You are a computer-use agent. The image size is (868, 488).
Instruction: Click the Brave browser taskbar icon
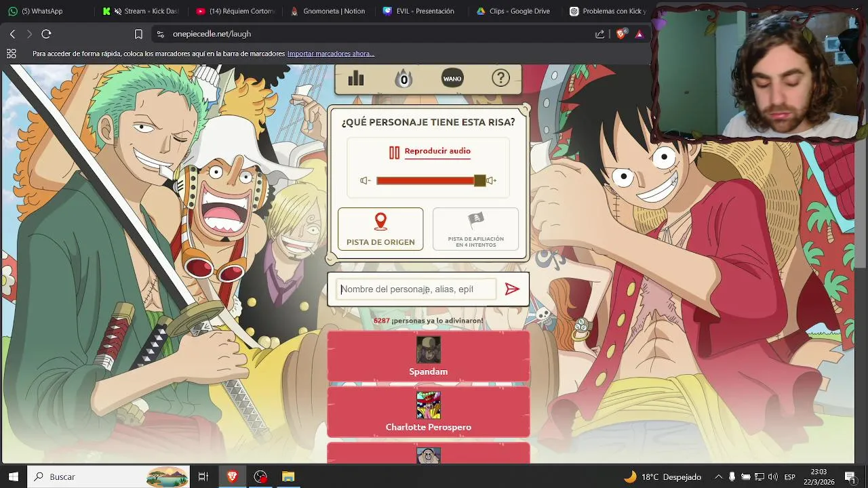click(232, 476)
